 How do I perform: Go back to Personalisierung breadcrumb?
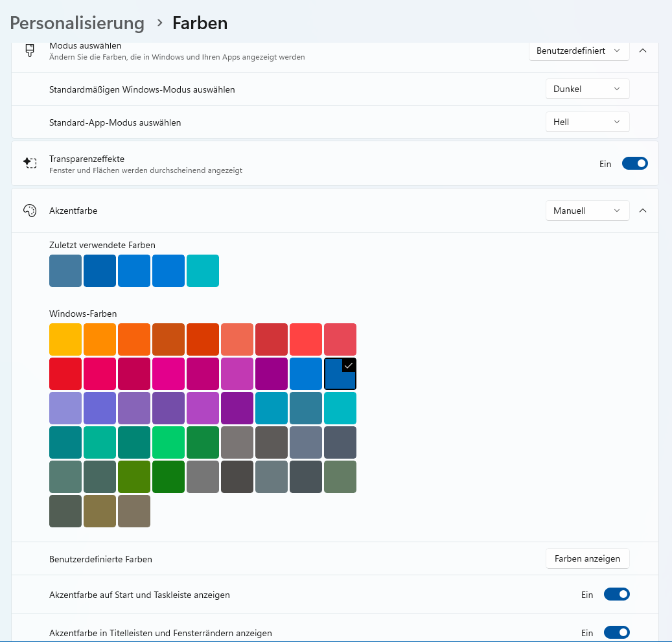[77, 23]
